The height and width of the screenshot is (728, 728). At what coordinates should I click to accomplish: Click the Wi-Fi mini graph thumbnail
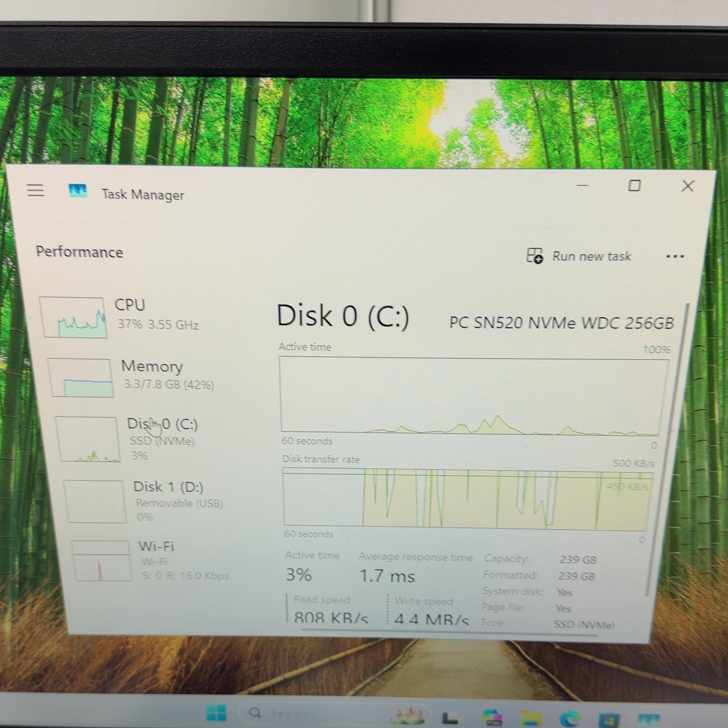pyautogui.click(x=101, y=561)
